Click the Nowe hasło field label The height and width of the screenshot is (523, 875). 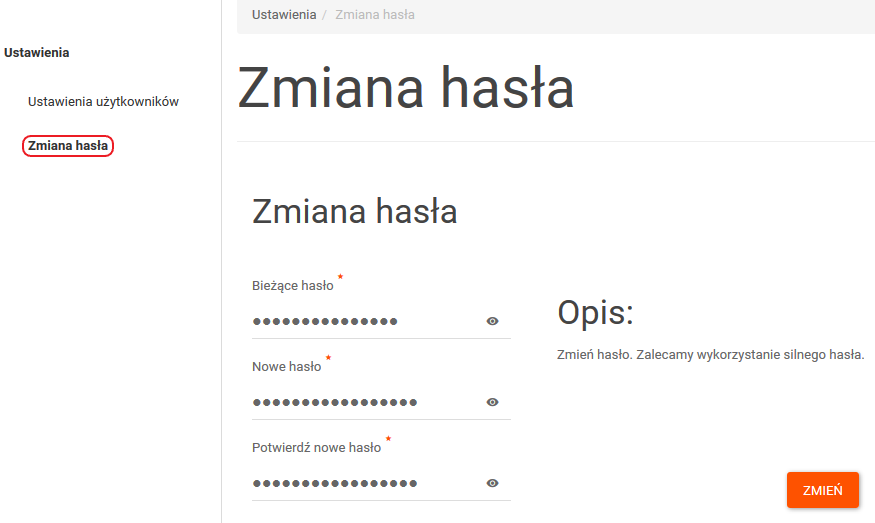[286, 367]
